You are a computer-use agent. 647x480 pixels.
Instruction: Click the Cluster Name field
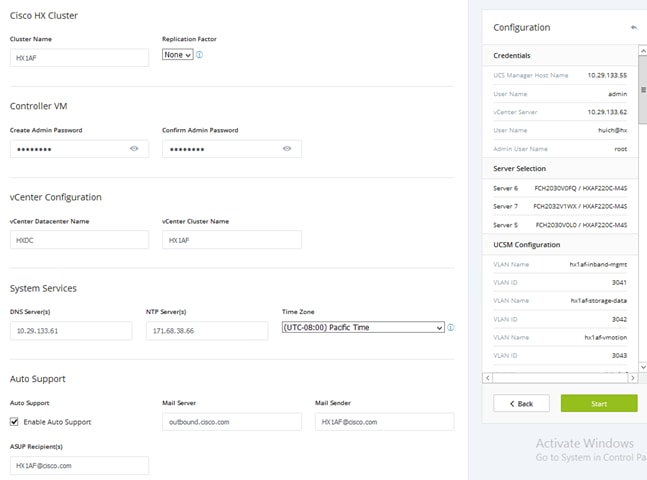click(79, 58)
